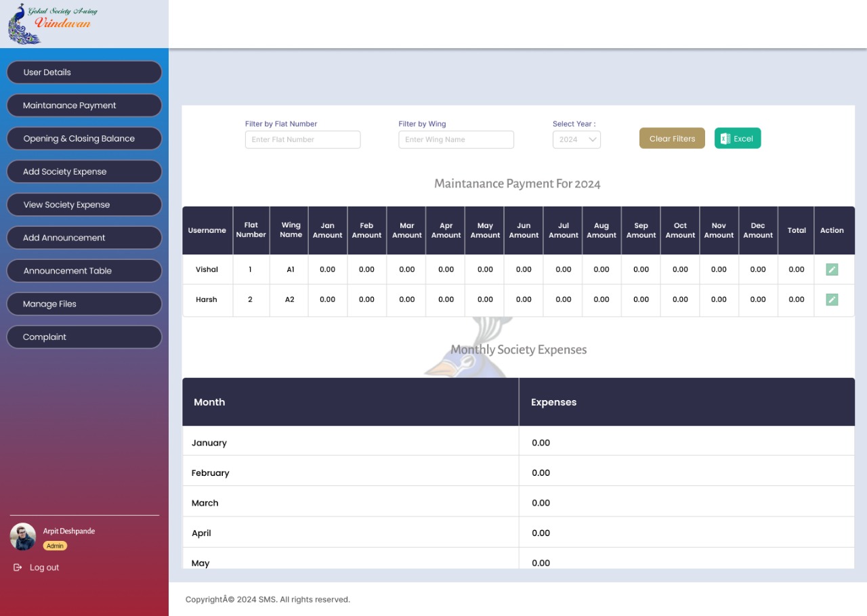The image size is (867, 616).
Task: Click the Enter Wing Name input
Action: 456,139
